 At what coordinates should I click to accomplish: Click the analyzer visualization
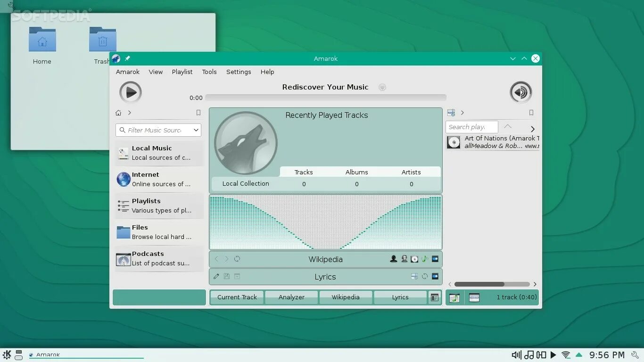326,222
